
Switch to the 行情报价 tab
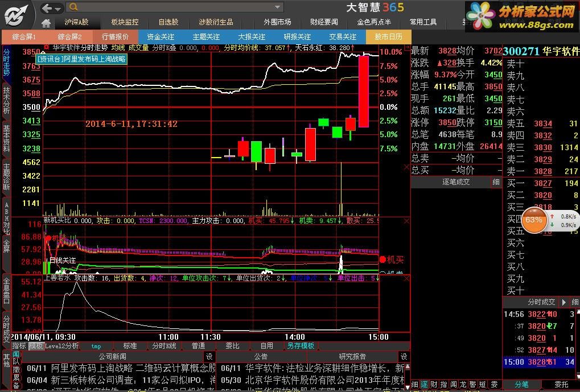(x=116, y=37)
